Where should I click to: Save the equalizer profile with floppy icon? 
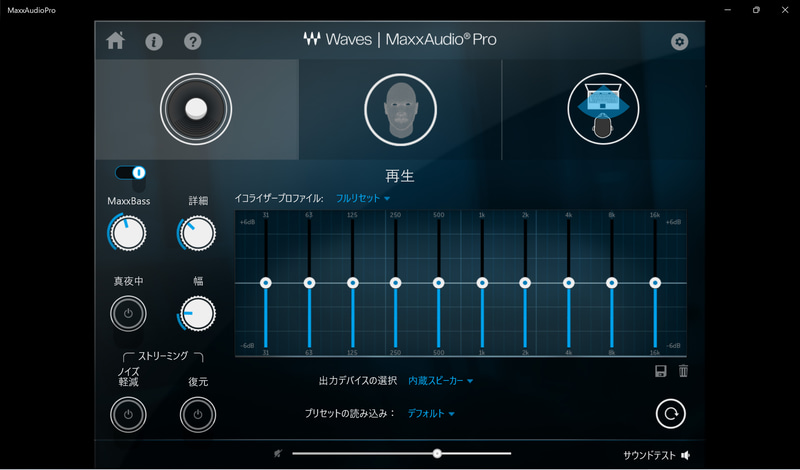coord(661,371)
